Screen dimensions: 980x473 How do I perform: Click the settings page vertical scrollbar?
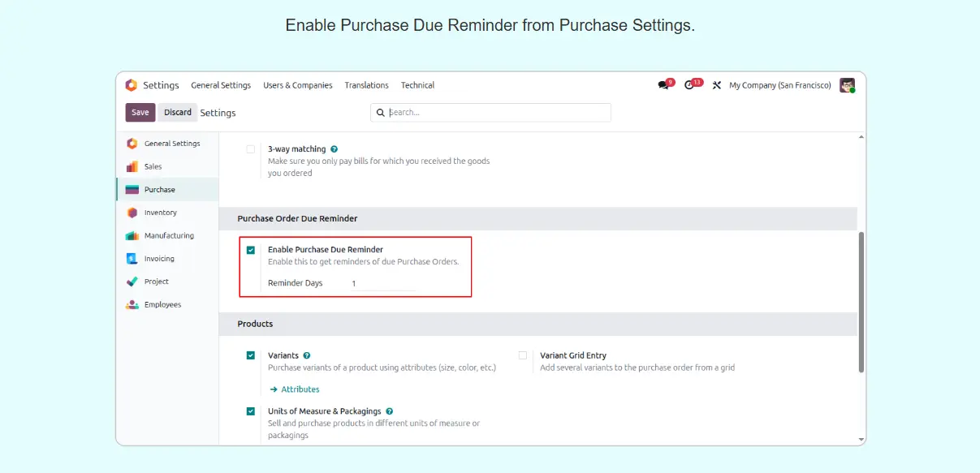[x=861, y=300]
